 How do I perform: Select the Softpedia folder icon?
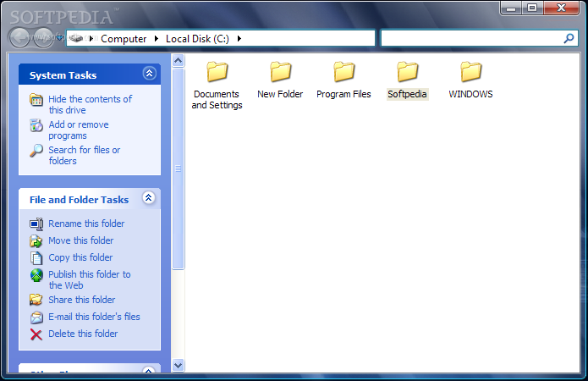(x=407, y=72)
